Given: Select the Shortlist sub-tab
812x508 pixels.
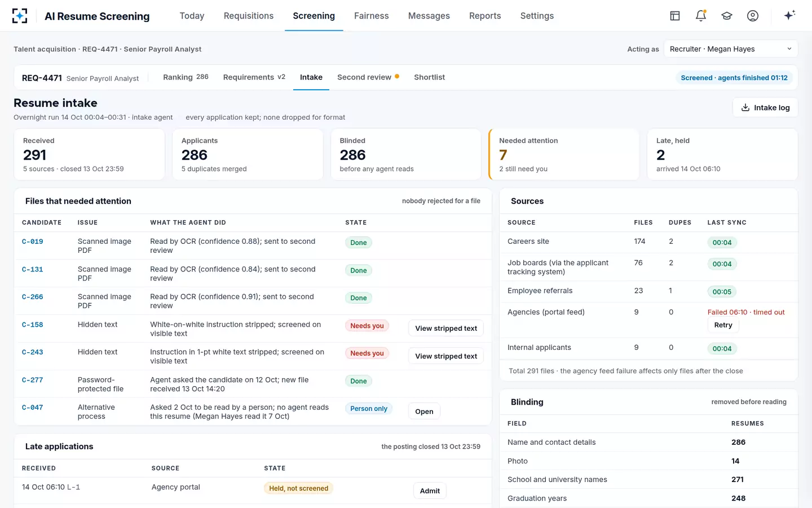Looking at the screenshot, I should 429,77.
